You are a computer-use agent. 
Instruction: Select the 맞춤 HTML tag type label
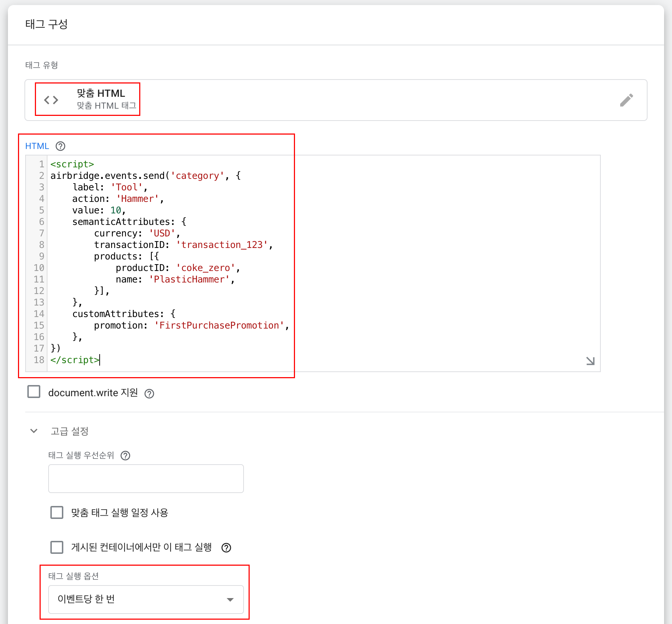(x=101, y=93)
